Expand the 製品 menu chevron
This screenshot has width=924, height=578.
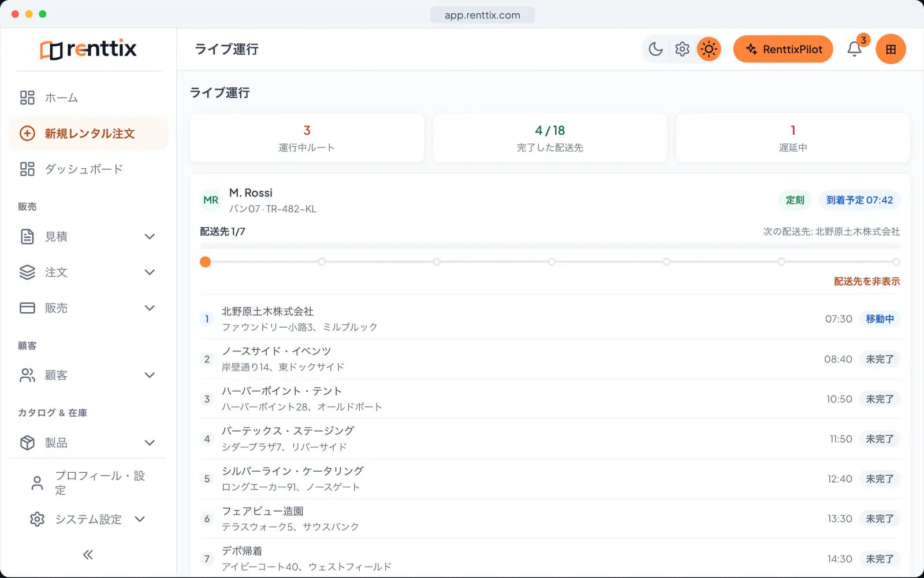pos(150,443)
